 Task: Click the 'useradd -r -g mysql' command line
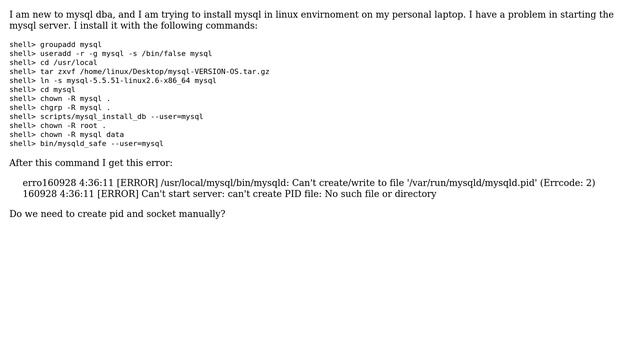click(111, 53)
